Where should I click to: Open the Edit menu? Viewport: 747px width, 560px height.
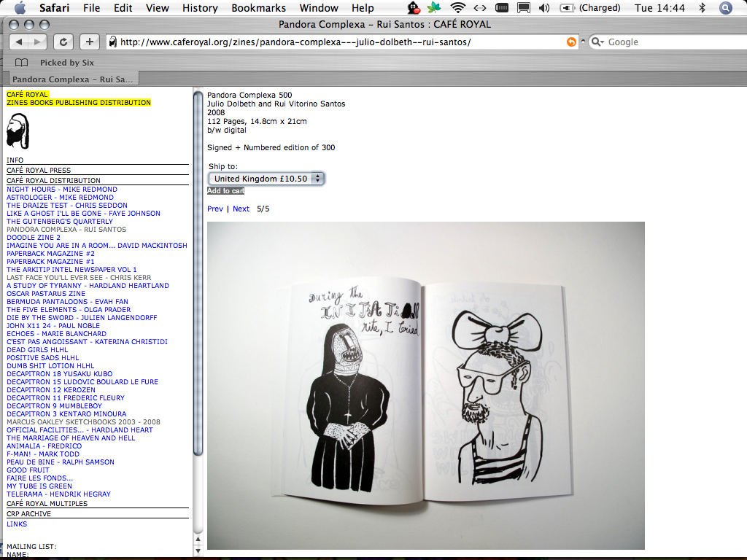click(123, 7)
